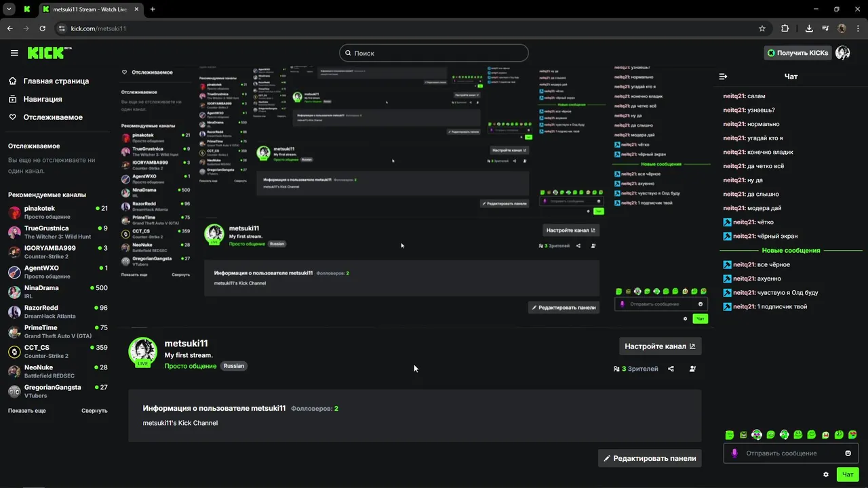Insert the headphones emote with pink eyes
This screenshot has height=488, width=868.
click(x=757, y=434)
